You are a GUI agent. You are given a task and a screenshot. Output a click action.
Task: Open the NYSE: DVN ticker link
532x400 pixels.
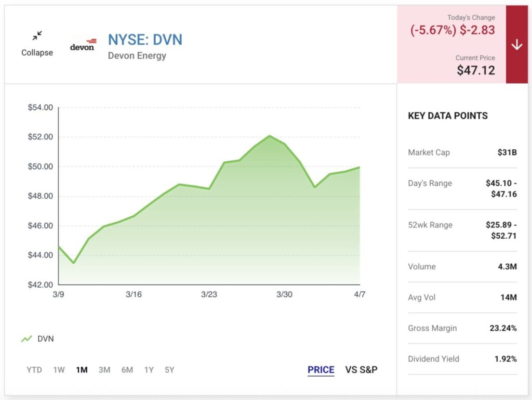click(x=145, y=40)
